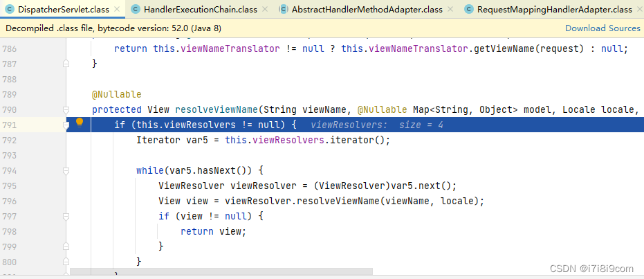
Task: Click the yellow lightbulb intention icon
Action: (80, 123)
